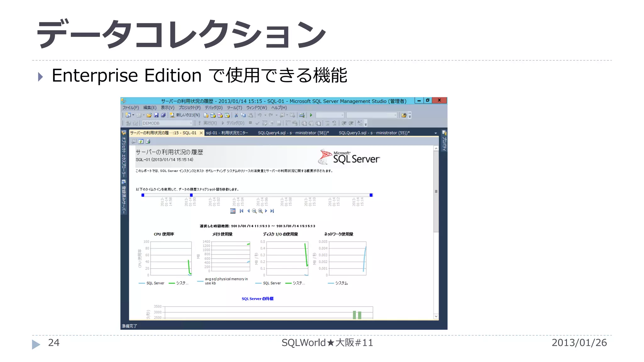Click the Database Engine Query icon
644x362 pixels.
(x=206, y=115)
